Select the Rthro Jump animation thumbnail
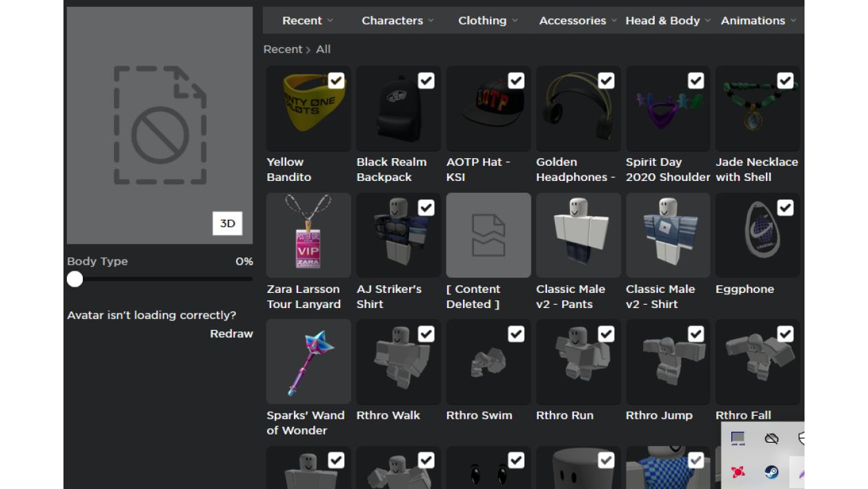This screenshot has height=489, width=868. tap(668, 361)
